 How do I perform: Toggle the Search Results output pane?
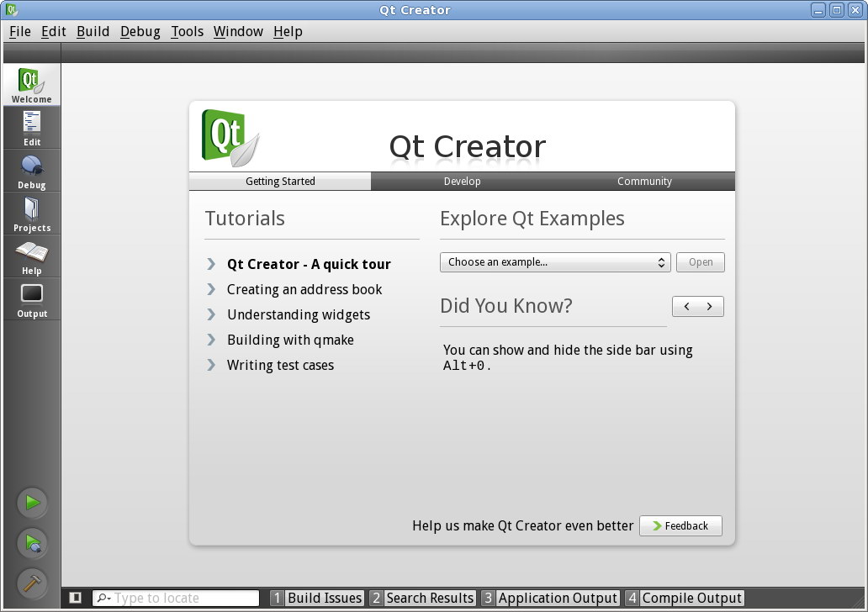[422, 598]
